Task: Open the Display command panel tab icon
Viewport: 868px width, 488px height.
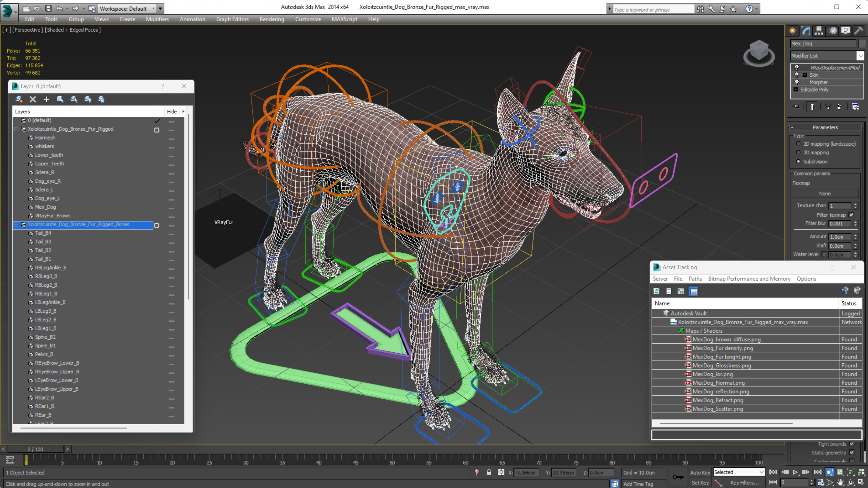Action: click(x=845, y=31)
